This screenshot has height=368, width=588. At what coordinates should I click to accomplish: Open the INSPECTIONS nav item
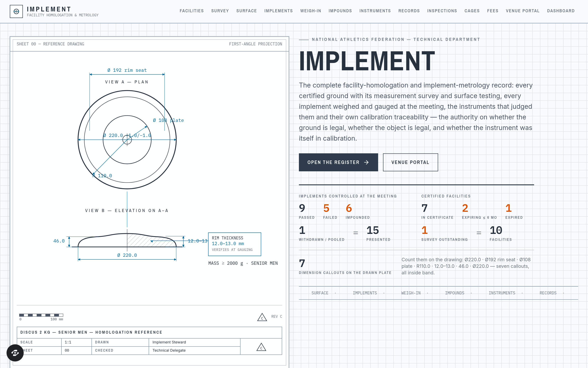pyautogui.click(x=442, y=11)
